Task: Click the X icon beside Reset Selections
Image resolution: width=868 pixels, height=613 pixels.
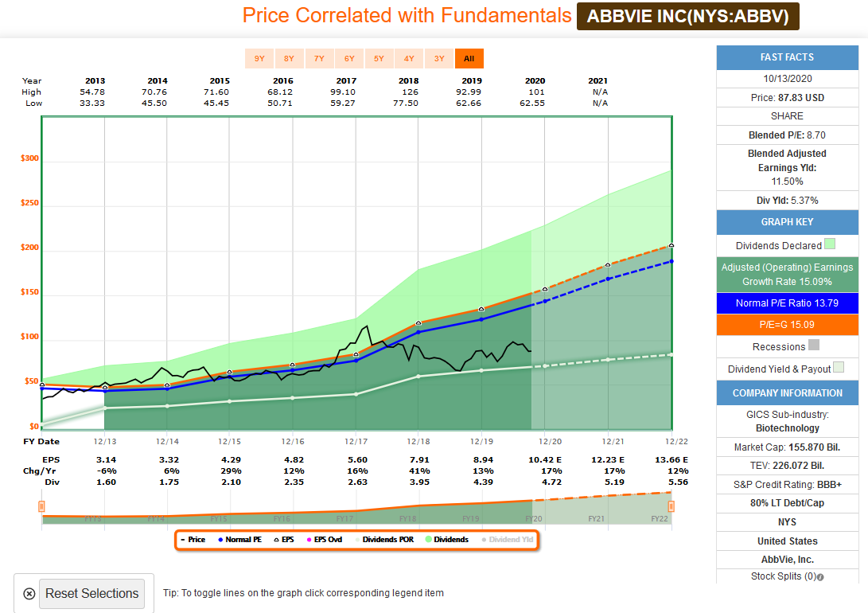Action: (x=29, y=594)
